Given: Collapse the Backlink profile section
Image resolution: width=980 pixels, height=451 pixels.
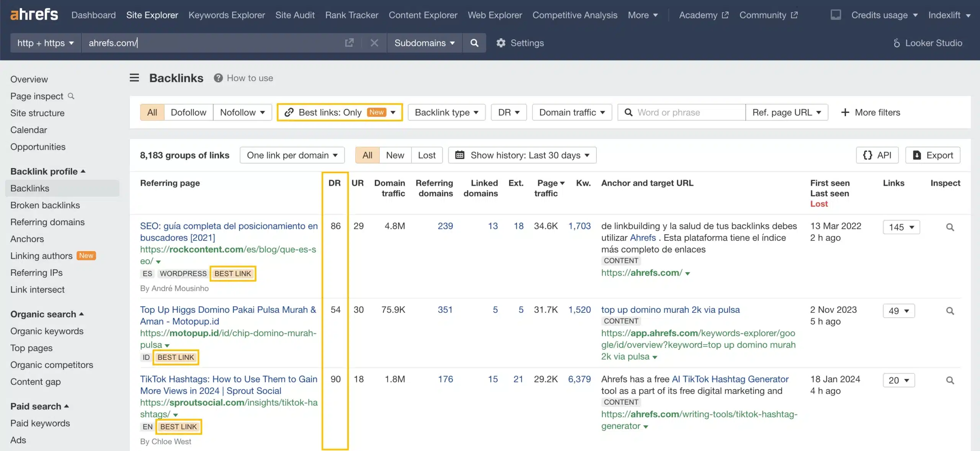Looking at the screenshot, I should 48,171.
